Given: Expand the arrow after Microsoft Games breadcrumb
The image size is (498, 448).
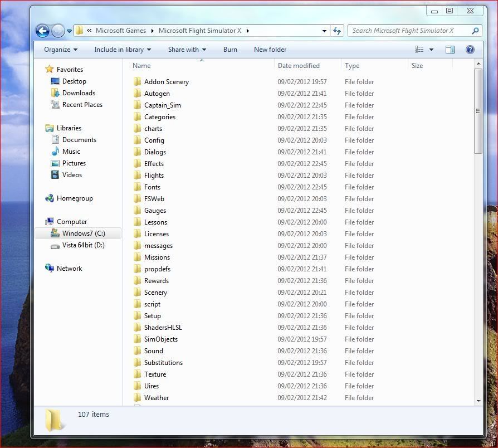Looking at the screenshot, I should 153,31.
